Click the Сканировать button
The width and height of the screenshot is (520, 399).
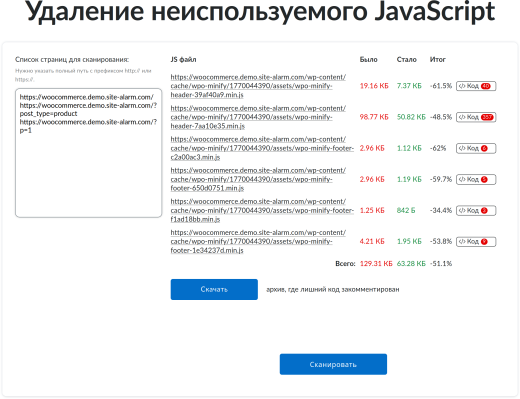coord(333,364)
